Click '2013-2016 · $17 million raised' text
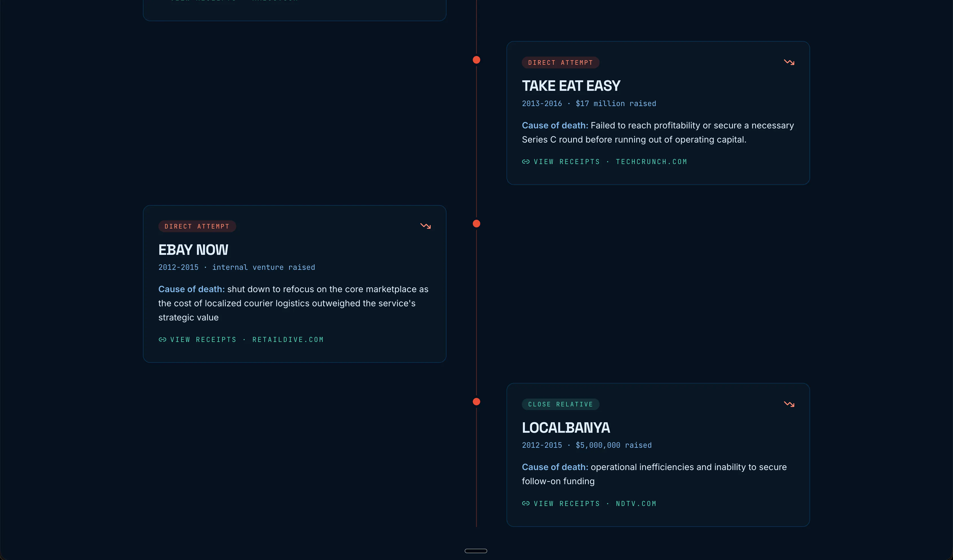953x560 pixels. pos(589,104)
